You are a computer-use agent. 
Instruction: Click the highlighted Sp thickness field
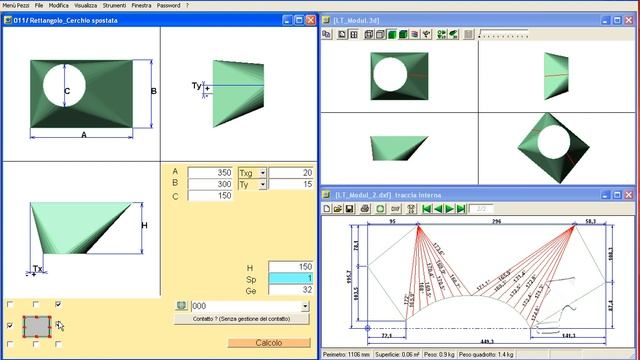(291, 278)
